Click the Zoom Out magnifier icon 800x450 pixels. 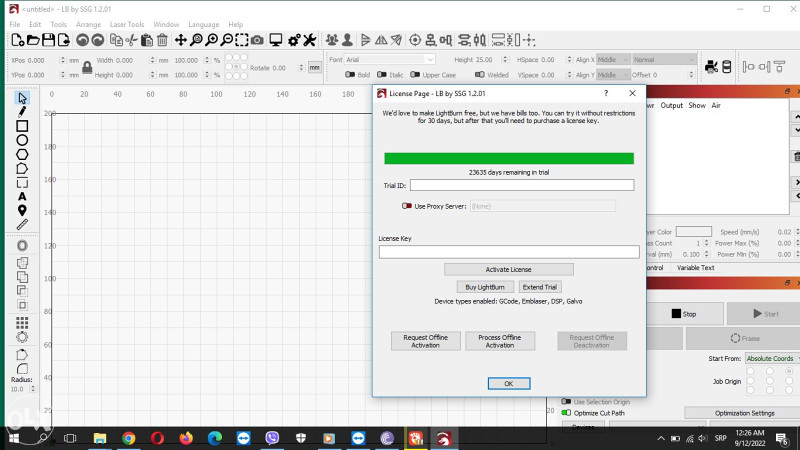[227, 40]
